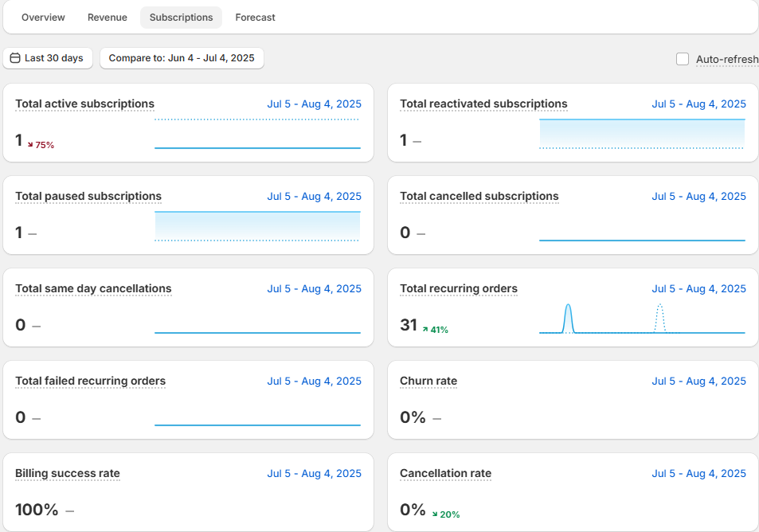
Task: Click the Churn rate card title
Action: click(428, 381)
